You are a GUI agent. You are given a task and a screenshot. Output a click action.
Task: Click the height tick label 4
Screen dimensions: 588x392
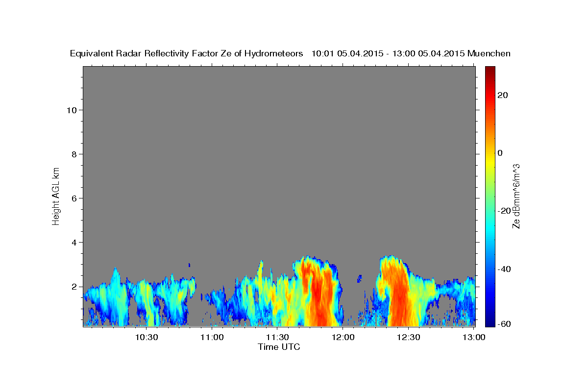(x=73, y=243)
